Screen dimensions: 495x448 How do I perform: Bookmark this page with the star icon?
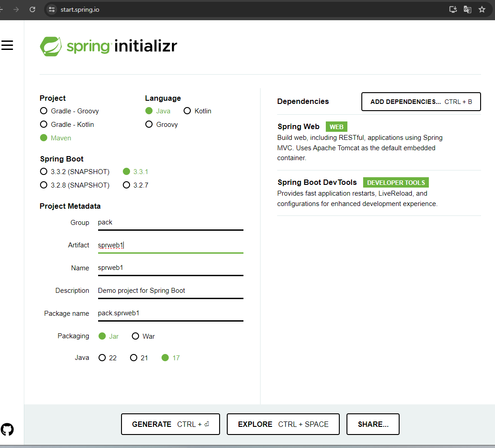coord(482,9)
